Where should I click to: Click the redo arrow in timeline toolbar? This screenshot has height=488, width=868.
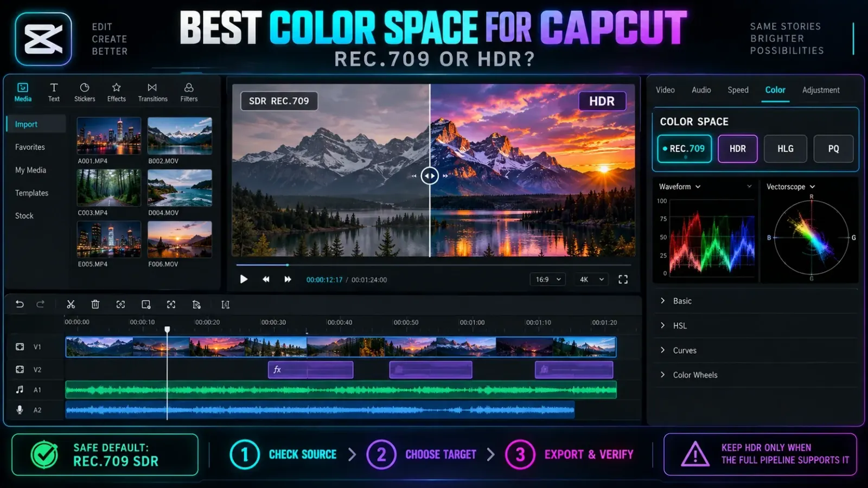tap(40, 304)
